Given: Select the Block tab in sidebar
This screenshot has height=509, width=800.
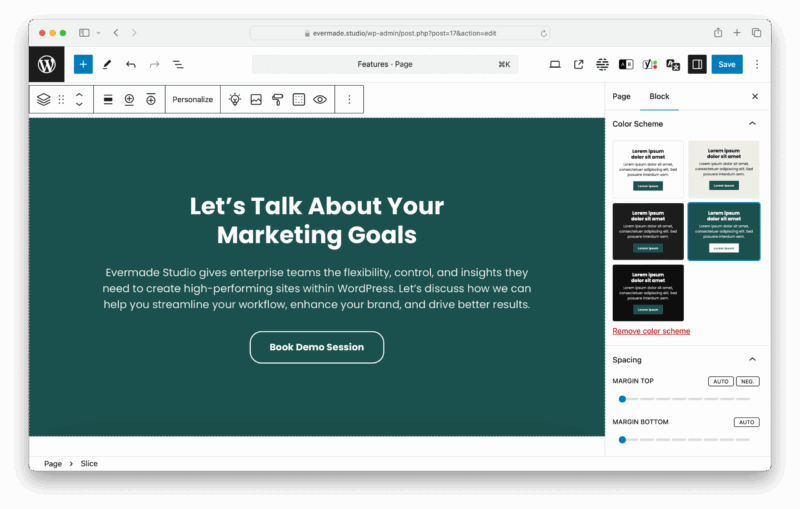Looking at the screenshot, I should click(x=659, y=96).
